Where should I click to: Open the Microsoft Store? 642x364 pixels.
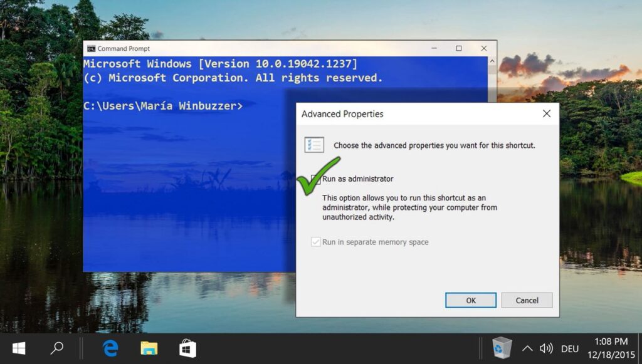[186, 348]
